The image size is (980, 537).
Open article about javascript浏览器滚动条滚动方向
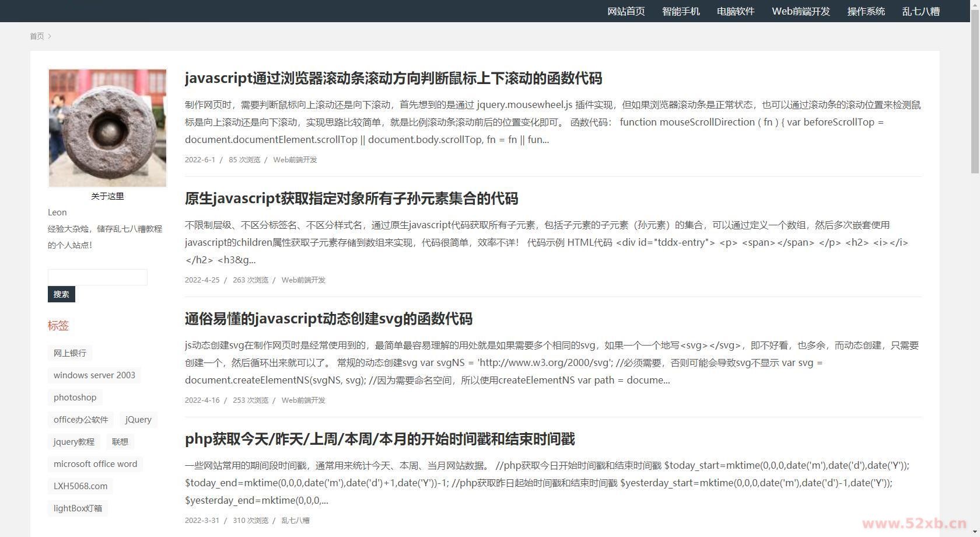394,79
